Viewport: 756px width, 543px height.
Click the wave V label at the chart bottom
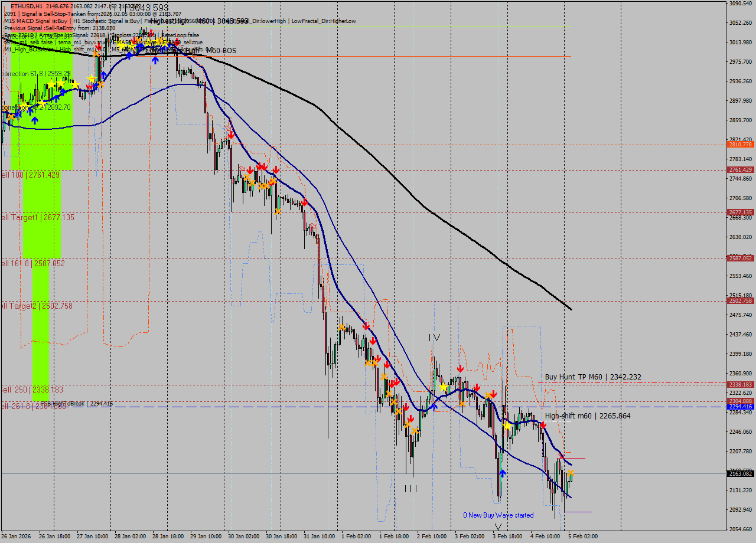tap(498, 526)
